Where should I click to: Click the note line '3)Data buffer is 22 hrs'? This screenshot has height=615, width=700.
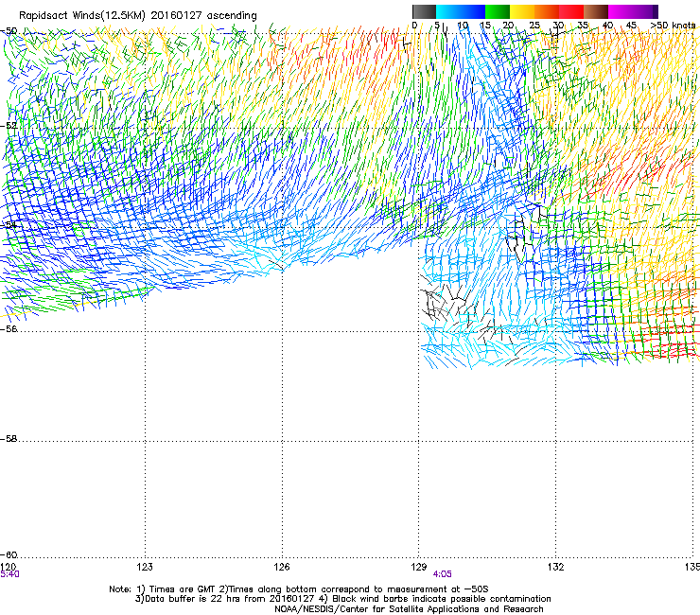coord(342,599)
